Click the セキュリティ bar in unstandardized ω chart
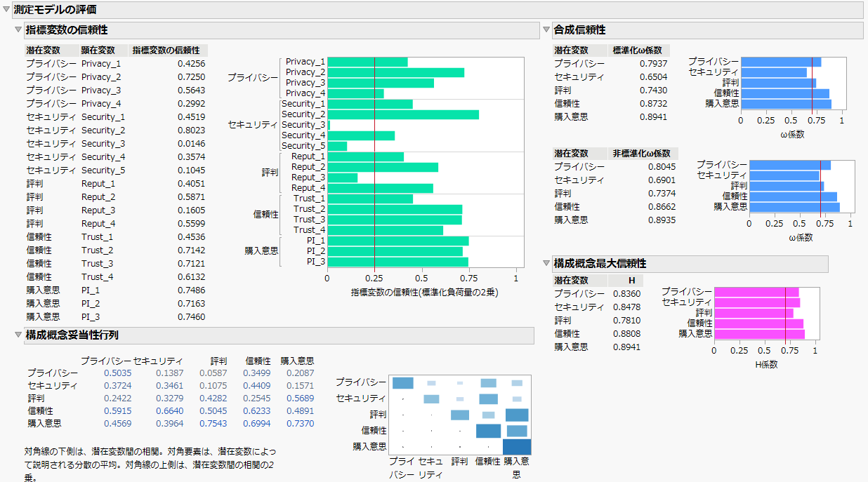This screenshot has height=482, width=868. pos(784,175)
